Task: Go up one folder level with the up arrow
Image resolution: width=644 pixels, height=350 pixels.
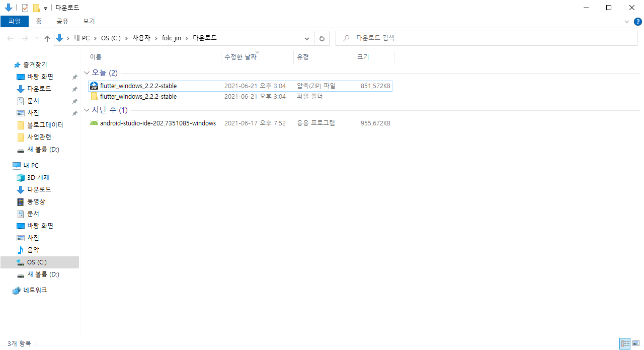Action: pyautogui.click(x=47, y=38)
